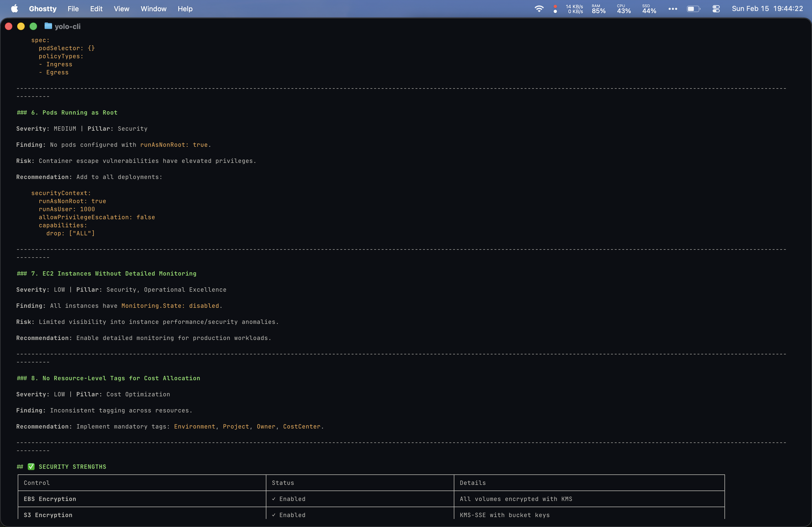Open the Apple menu
The width and height of the screenshot is (812, 527).
[14, 9]
